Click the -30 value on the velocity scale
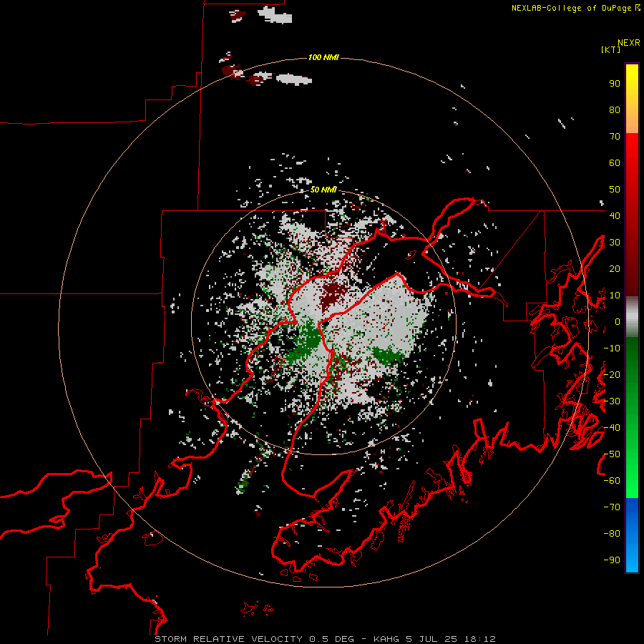Viewport: 644px width, 644px height. (x=612, y=401)
